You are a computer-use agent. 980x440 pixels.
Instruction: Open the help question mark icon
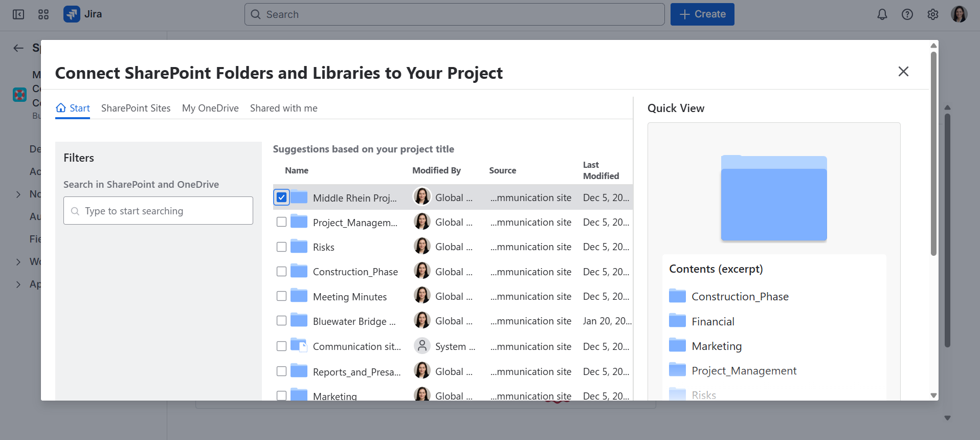(x=907, y=14)
